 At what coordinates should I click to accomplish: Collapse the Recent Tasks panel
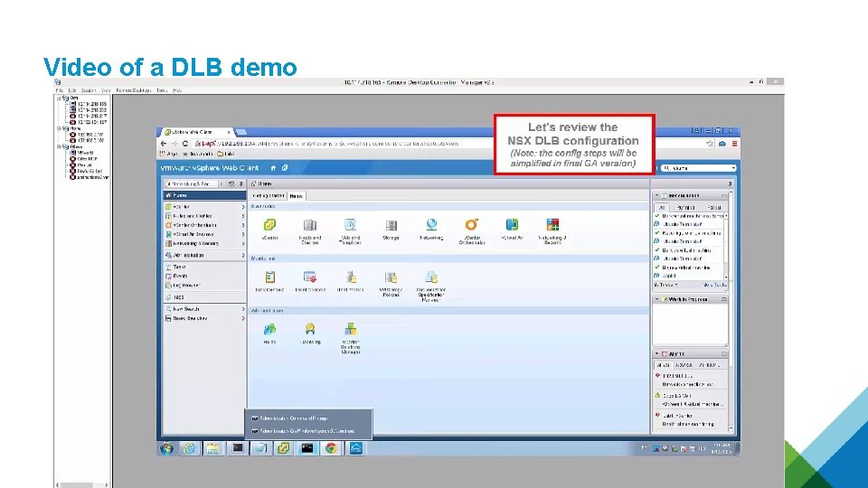click(x=657, y=196)
